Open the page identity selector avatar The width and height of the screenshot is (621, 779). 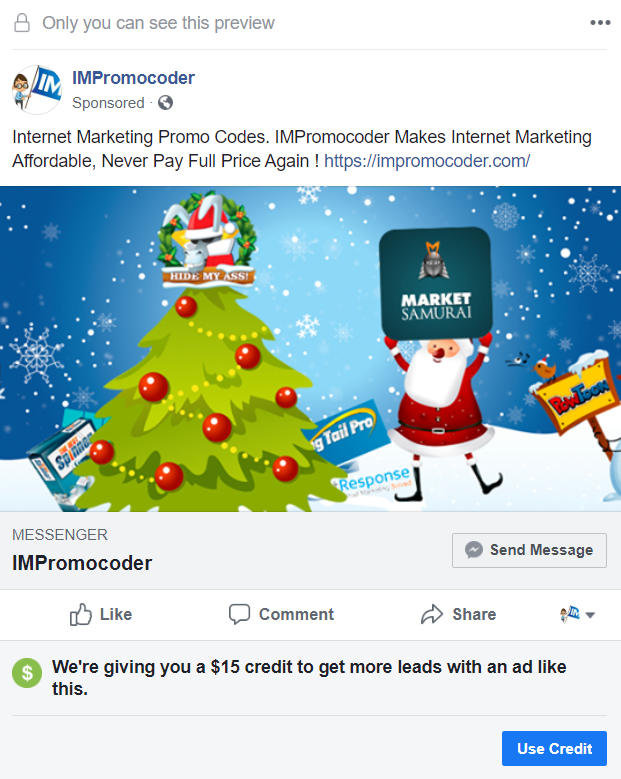570,614
